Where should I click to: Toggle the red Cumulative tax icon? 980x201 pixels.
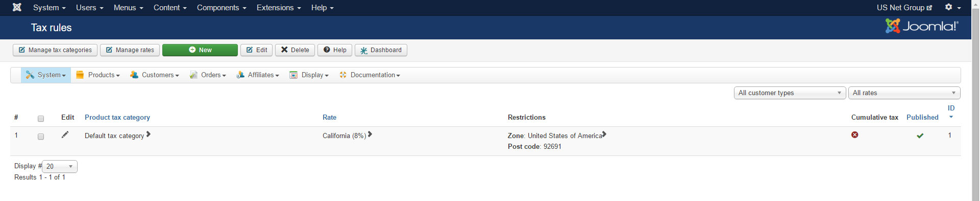tap(854, 135)
